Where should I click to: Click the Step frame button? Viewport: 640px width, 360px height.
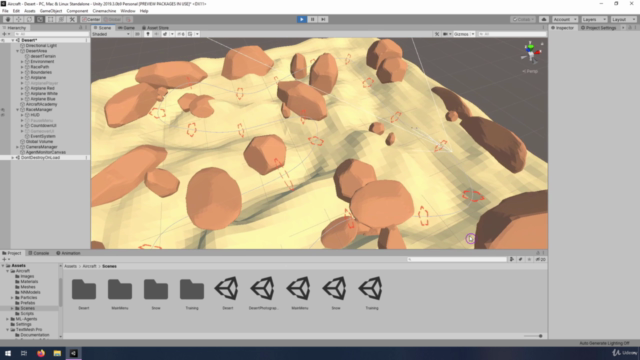click(x=323, y=19)
